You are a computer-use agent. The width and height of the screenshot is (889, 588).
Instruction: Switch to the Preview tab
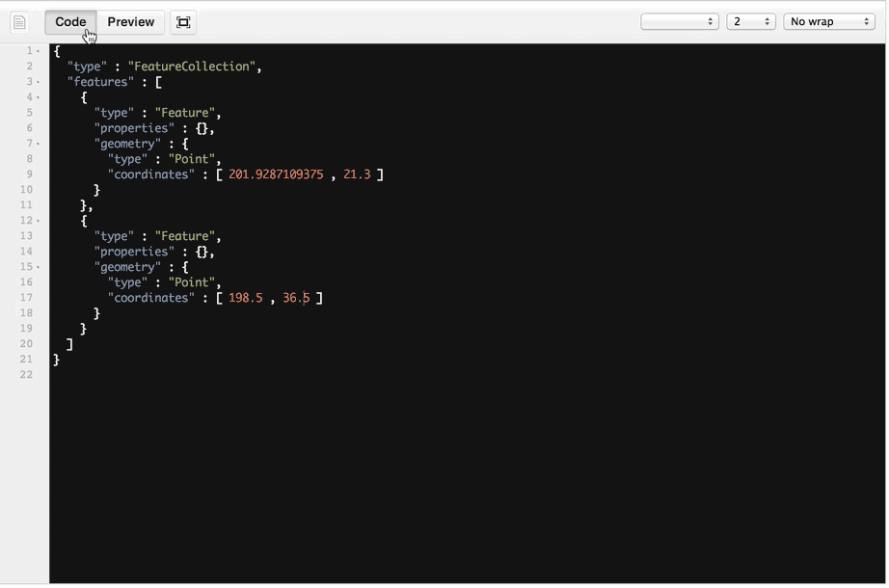tap(130, 22)
